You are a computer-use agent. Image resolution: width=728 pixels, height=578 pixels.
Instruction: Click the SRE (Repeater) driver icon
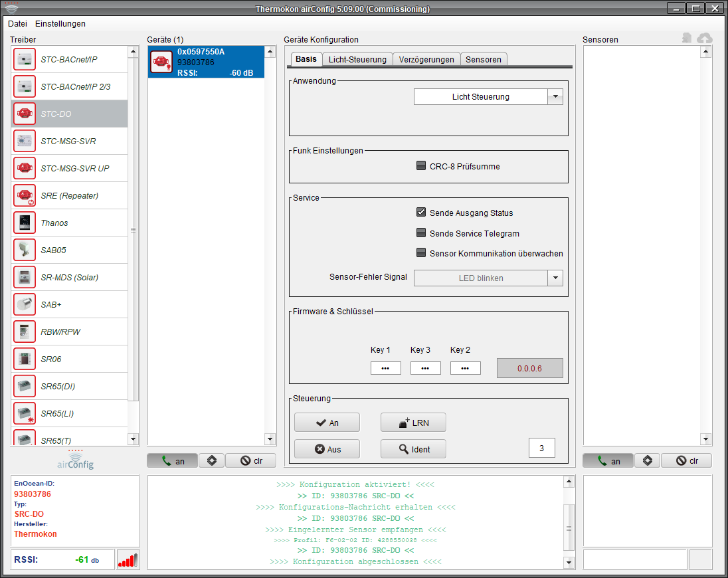25,196
